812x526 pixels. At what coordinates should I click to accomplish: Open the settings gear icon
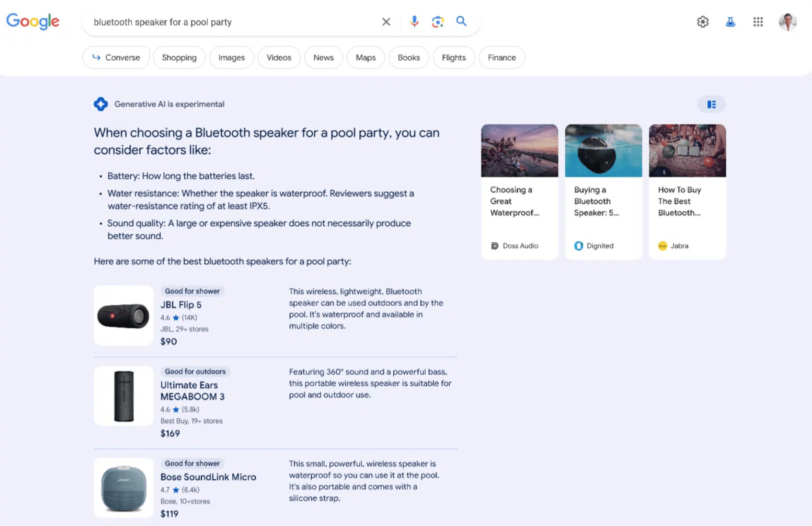point(702,22)
